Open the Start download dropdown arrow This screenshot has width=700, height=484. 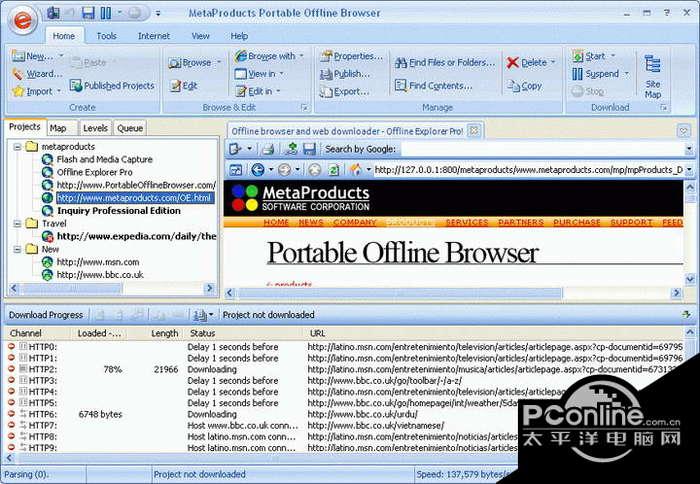pyautogui.click(x=612, y=56)
